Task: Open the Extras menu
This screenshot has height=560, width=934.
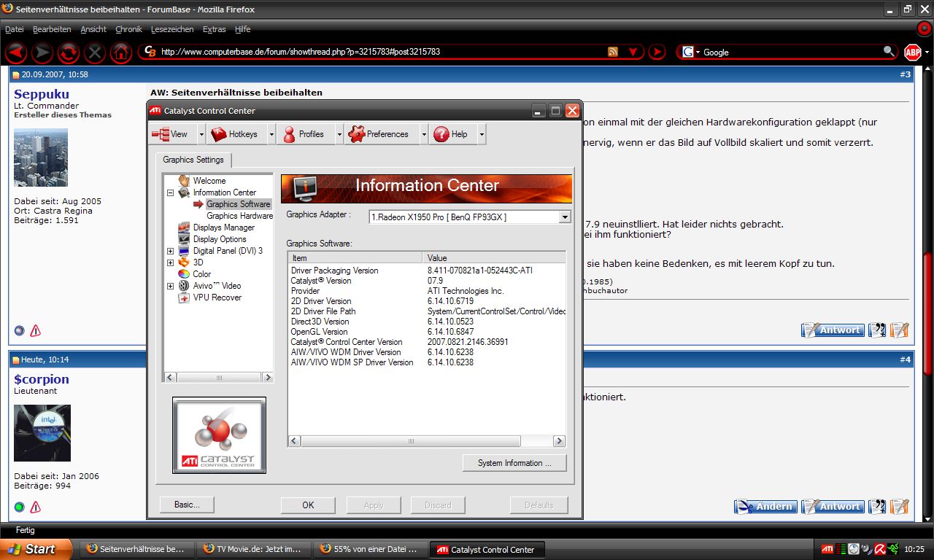Action: (x=214, y=29)
